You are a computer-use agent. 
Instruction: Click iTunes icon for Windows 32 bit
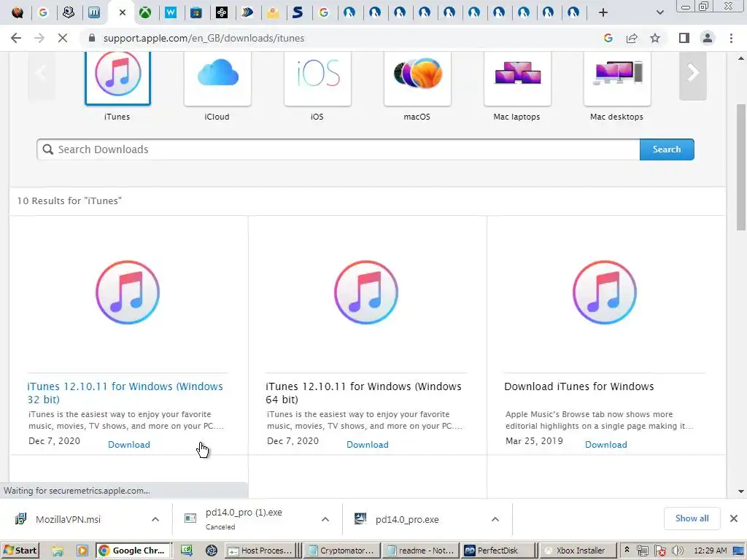click(x=128, y=292)
